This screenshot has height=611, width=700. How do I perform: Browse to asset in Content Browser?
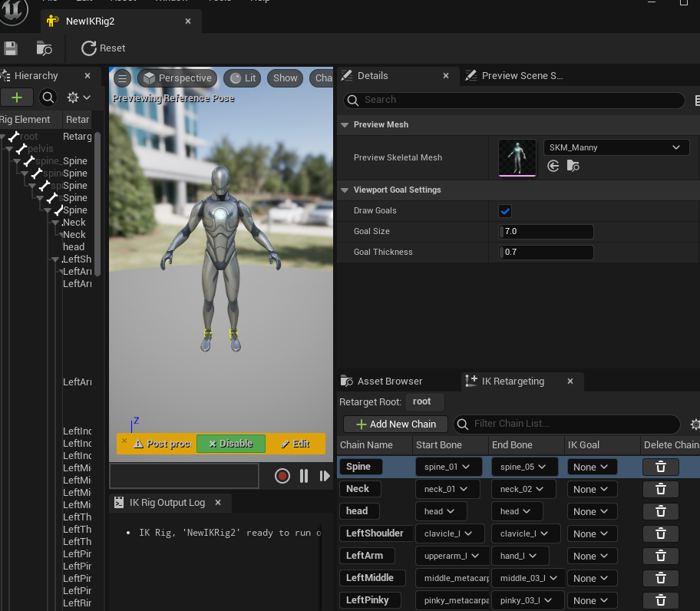pos(44,48)
